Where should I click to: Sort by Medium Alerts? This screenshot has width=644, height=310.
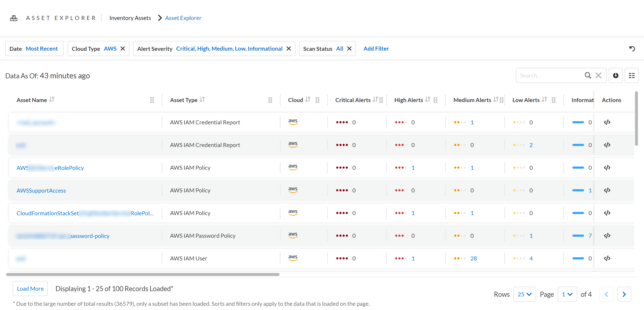pyautogui.click(x=496, y=100)
